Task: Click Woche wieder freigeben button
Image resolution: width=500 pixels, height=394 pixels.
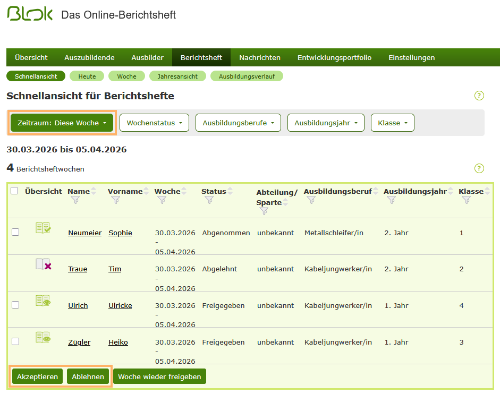Action: pos(159,377)
